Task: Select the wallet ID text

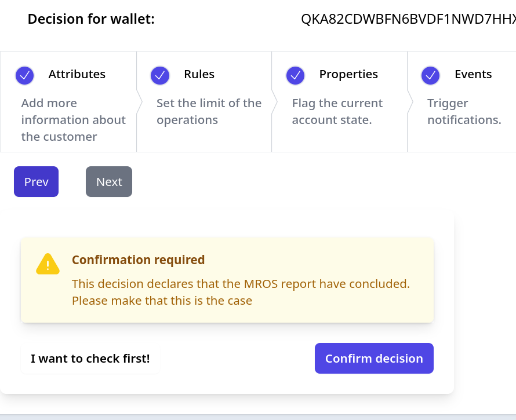Action: pyautogui.click(x=408, y=19)
